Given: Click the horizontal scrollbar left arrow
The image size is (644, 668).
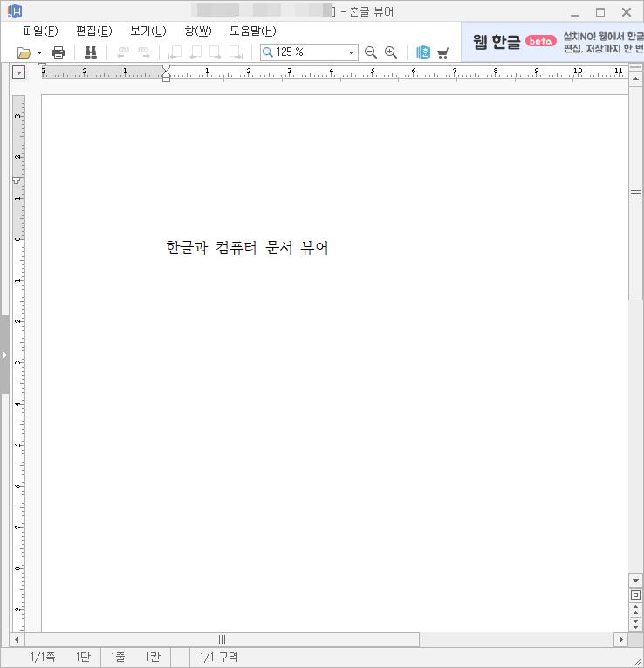Looking at the screenshot, I should pos(17,639).
